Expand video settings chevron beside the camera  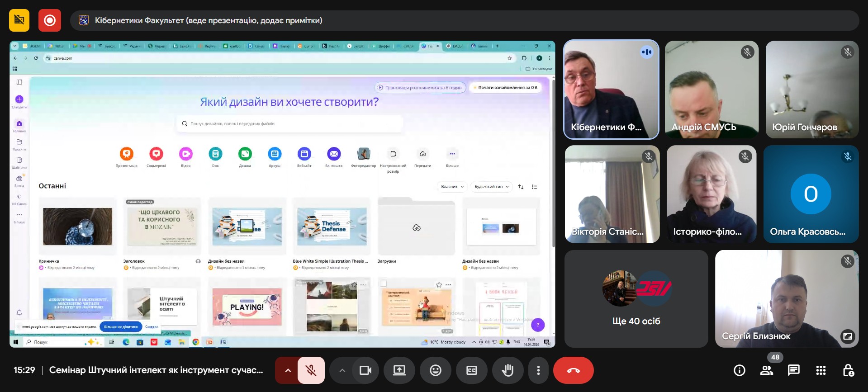(x=342, y=370)
